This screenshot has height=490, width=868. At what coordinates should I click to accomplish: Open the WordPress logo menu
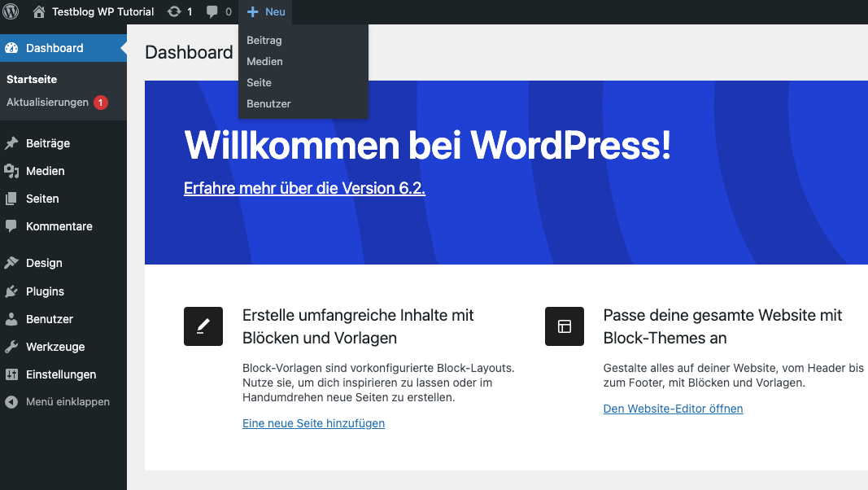(x=11, y=11)
